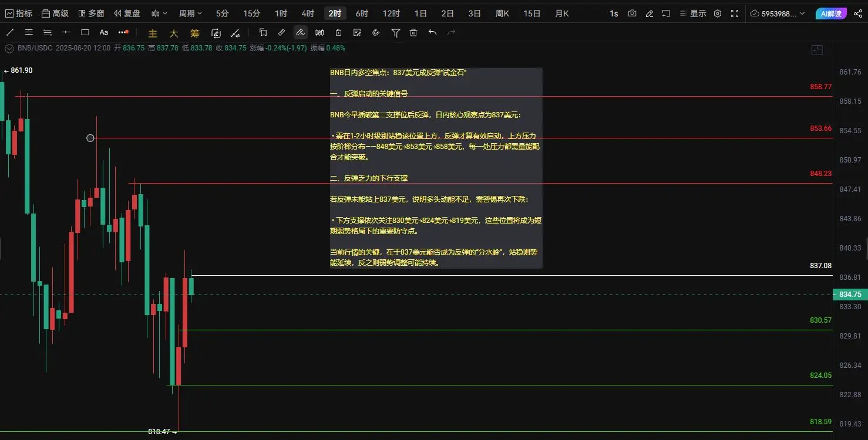
Task: Switch to the 15日 timeframe
Action: [x=532, y=13]
